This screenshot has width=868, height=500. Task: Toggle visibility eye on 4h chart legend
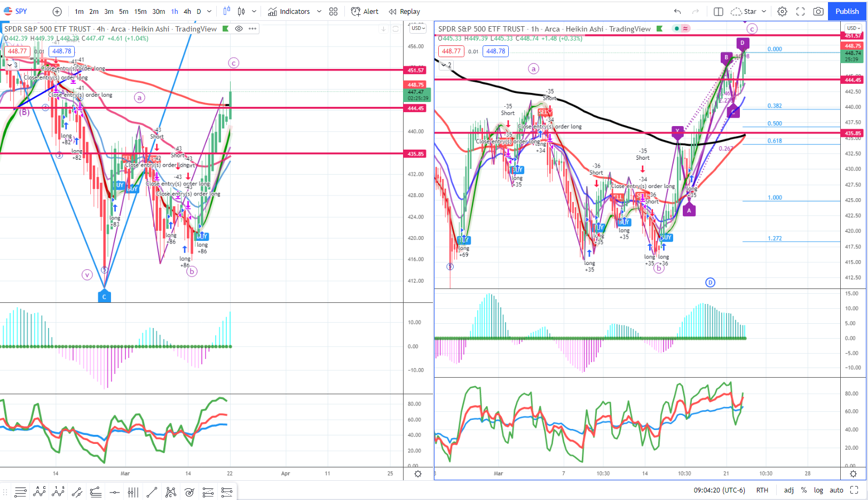pyautogui.click(x=239, y=29)
